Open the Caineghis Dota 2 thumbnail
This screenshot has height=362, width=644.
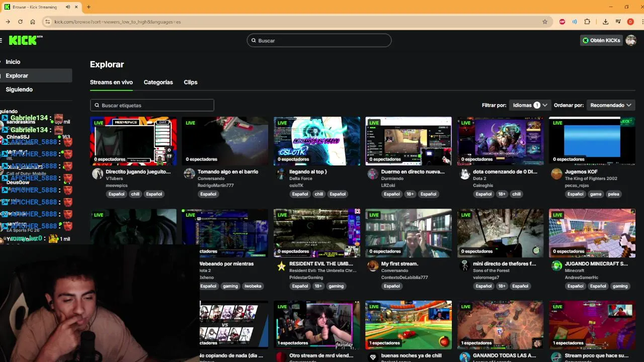tap(501, 141)
